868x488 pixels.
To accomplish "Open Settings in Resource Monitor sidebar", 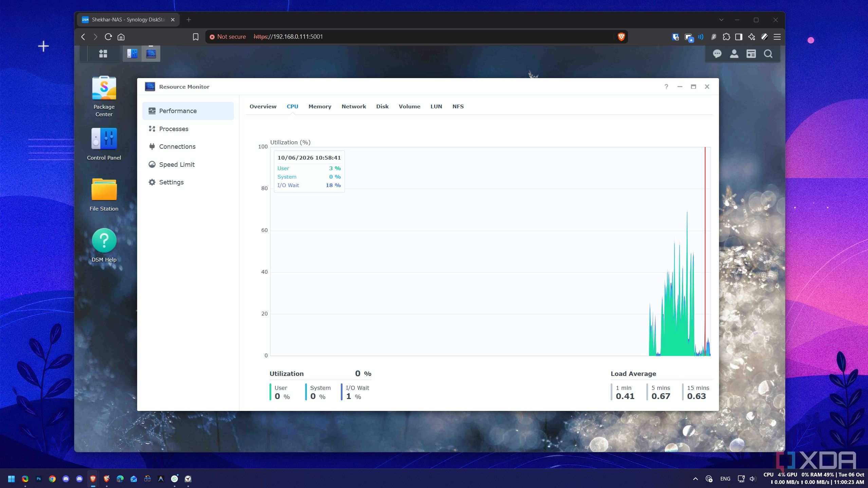I will pos(188,182).
